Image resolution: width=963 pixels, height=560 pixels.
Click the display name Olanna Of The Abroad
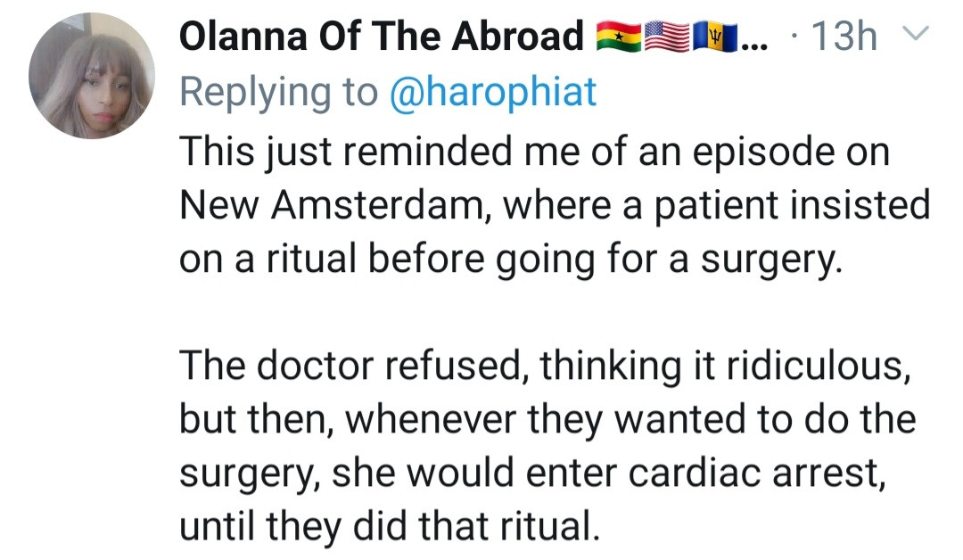point(381,36)
